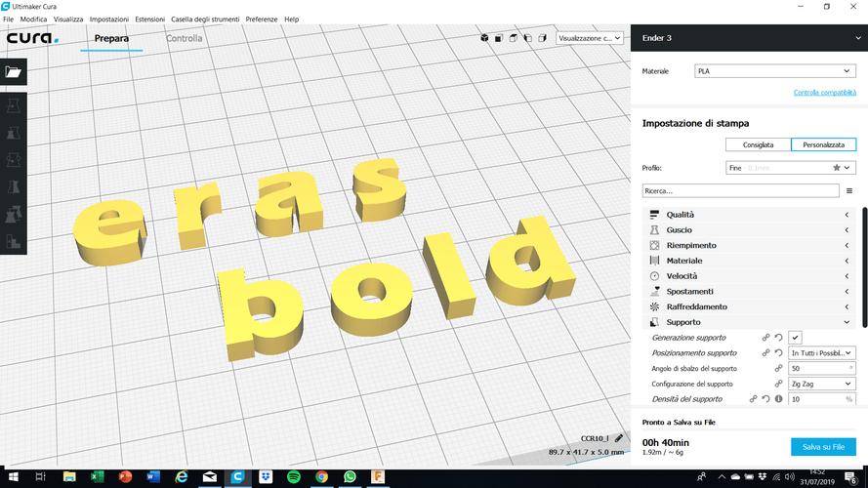Open the Materiale PLA dropdown

coord(775,71)
